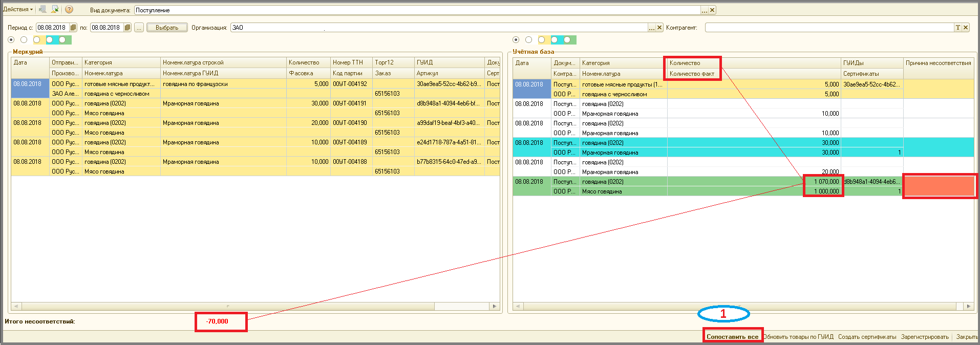Open selection ellipsis for Организация field

pos(652,28)
